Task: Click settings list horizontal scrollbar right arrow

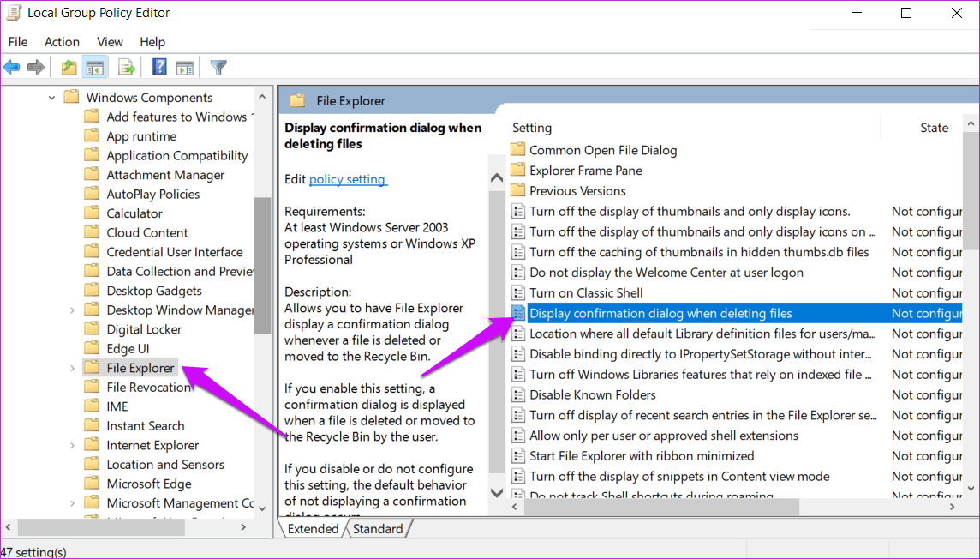Action: (x=953, y=507)
